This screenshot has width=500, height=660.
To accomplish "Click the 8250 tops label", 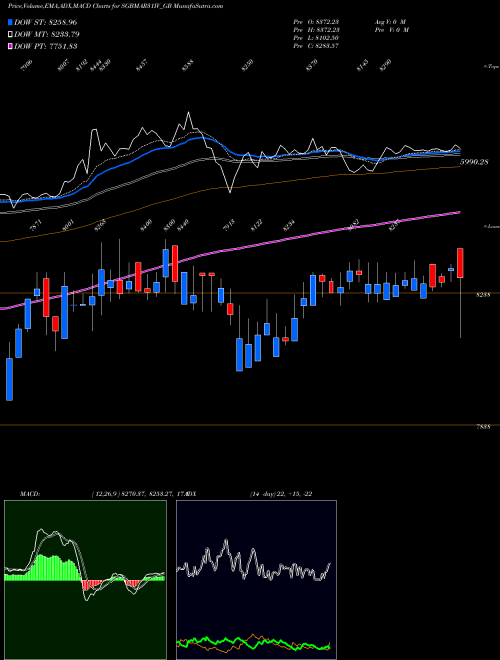I will point(247,65).
